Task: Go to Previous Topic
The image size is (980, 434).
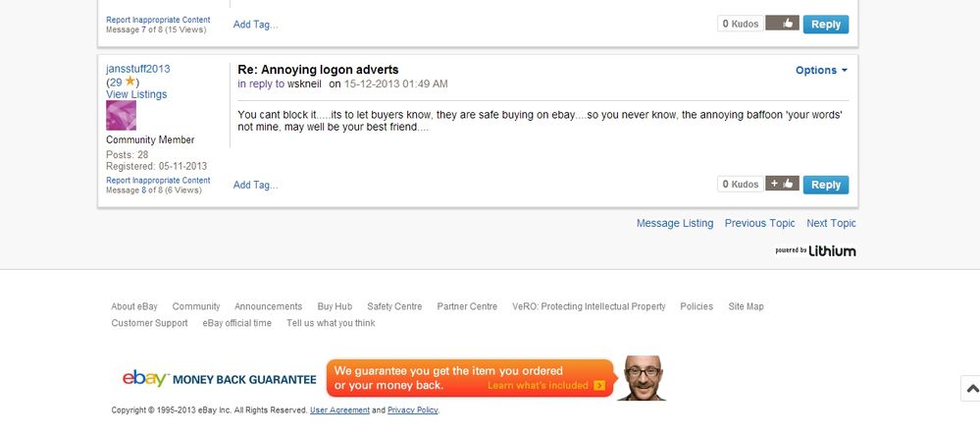Action: [759, 223]
